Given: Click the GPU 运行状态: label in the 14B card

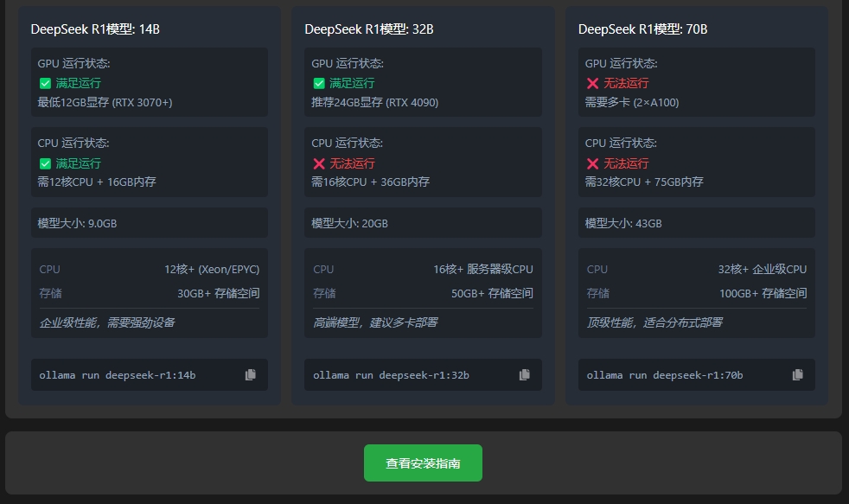Looking at the screenshot, I should [x=73, y=63].
